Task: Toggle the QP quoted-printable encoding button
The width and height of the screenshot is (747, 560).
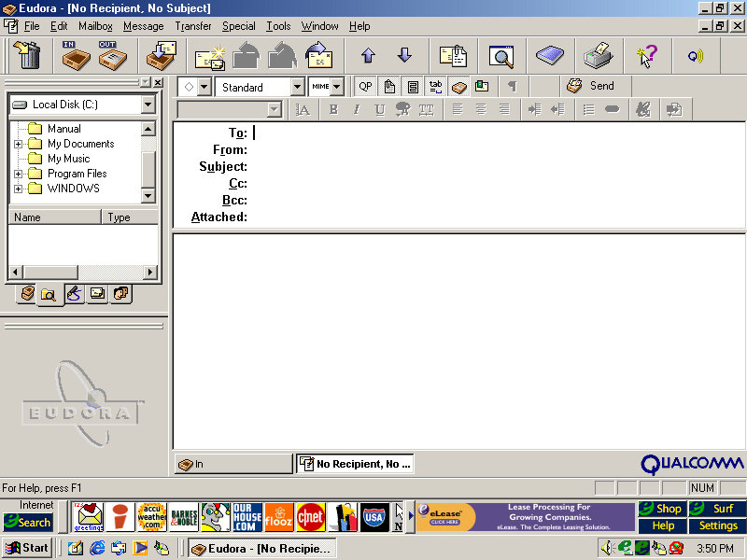Action: tap(365, 86)
